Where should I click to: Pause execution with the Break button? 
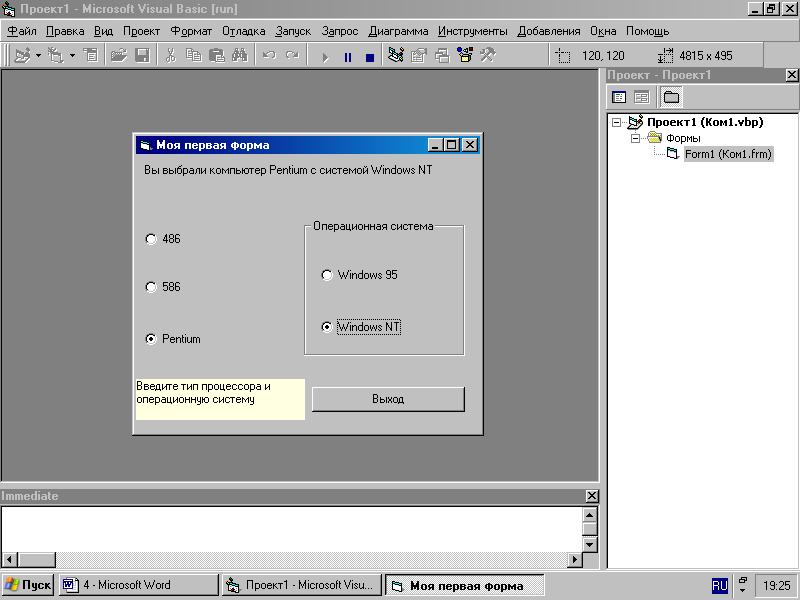tap(347, 57)
